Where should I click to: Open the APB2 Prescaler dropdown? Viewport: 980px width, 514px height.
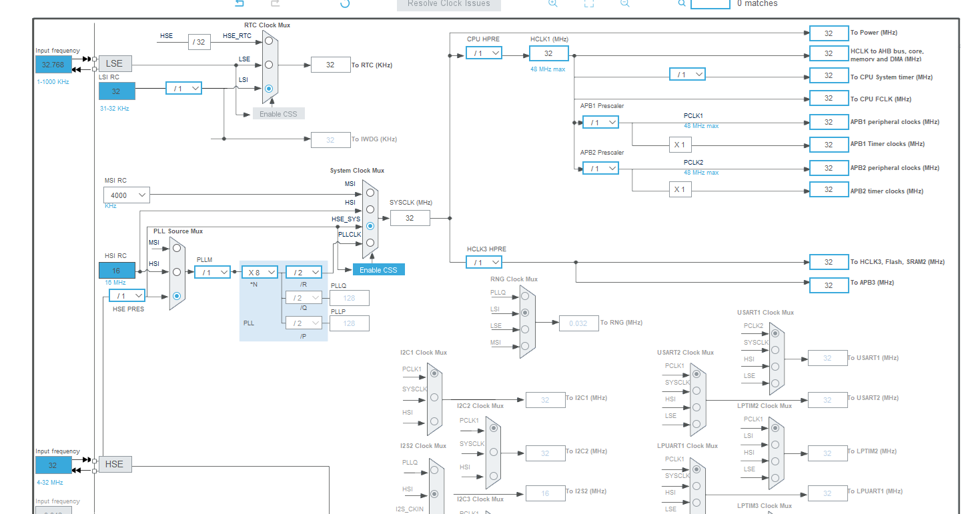coord(600,169)
